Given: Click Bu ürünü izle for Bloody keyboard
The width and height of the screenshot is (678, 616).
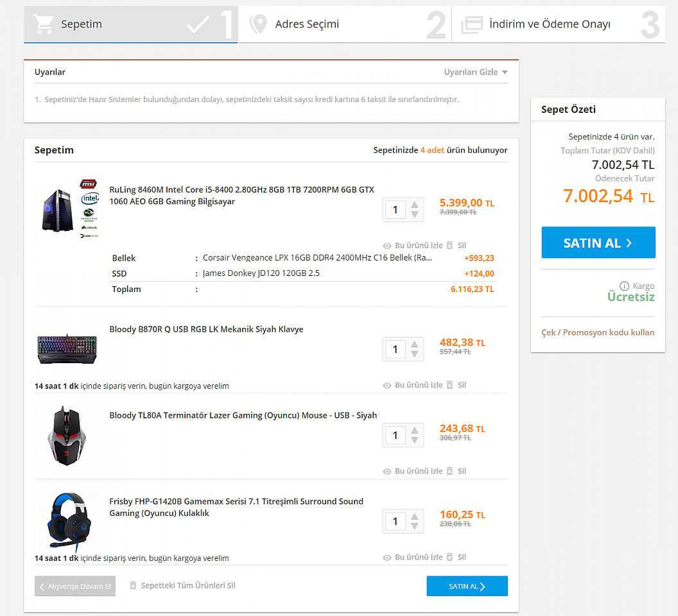Looking at the screenshot, I should [419, 385].
